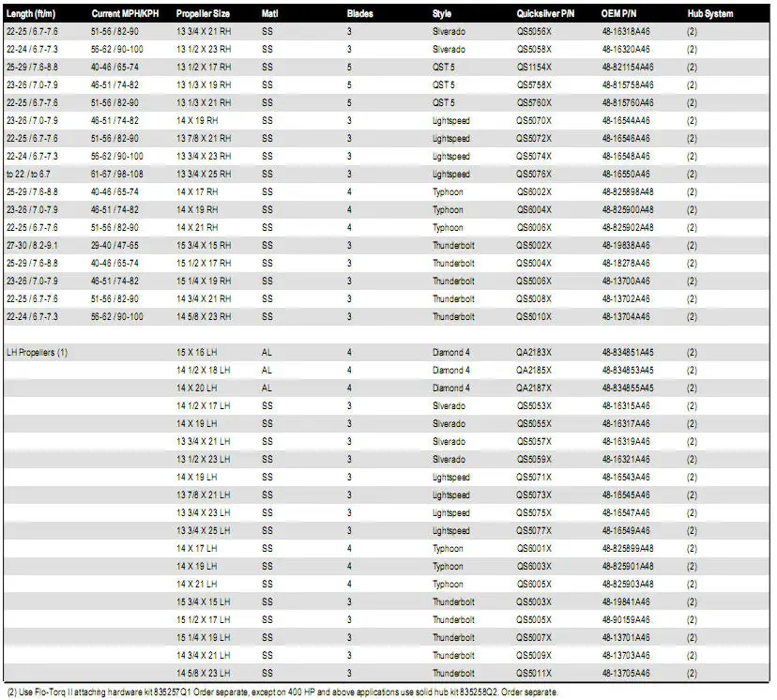Select Quicksilver part number QS5011X
This screenshot has width=777, height=700.
[x=534, y=674]
